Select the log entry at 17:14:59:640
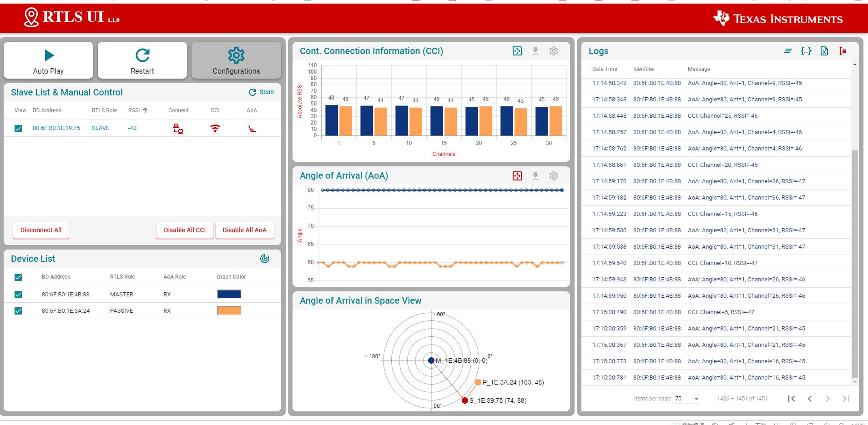 716,263
